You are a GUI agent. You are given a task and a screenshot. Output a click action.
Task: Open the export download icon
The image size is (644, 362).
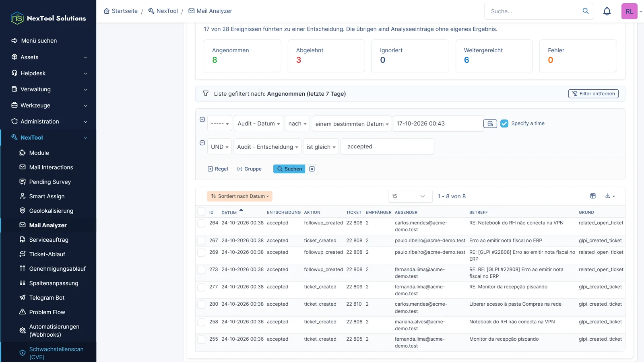pos(610,196)
